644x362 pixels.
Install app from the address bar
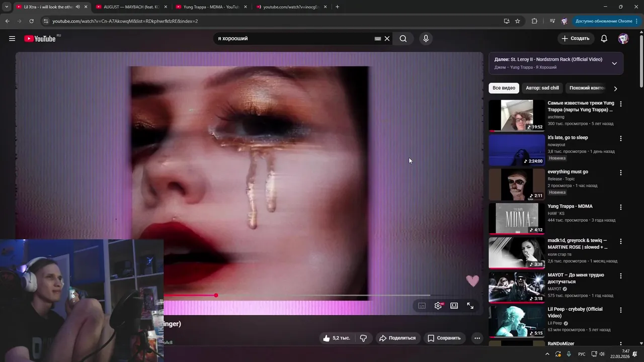[507, 21]
